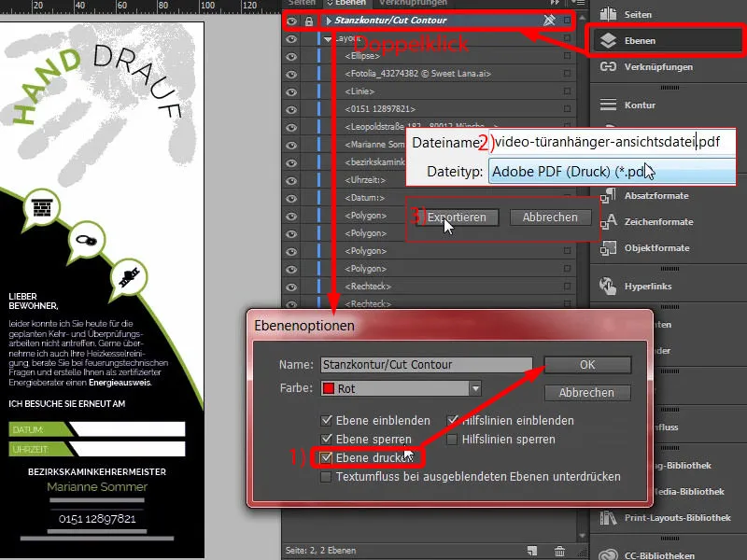747x560 pixels.
Task: Toggle the Ebene drucken checkbox
Action: coord(326,457)
